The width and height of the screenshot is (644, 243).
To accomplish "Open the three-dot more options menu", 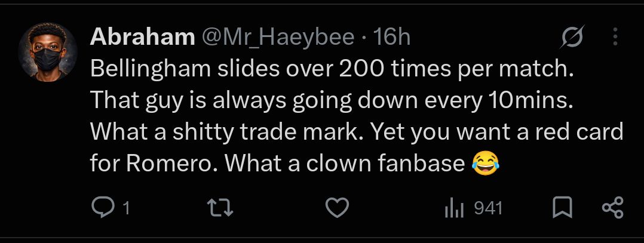I will click(615, 37).
